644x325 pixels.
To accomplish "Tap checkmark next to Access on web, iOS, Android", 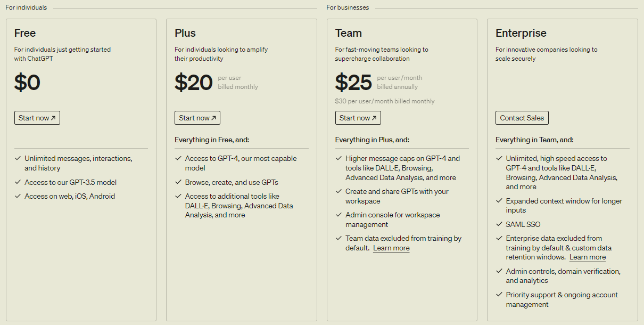I will tap(18, 196).
